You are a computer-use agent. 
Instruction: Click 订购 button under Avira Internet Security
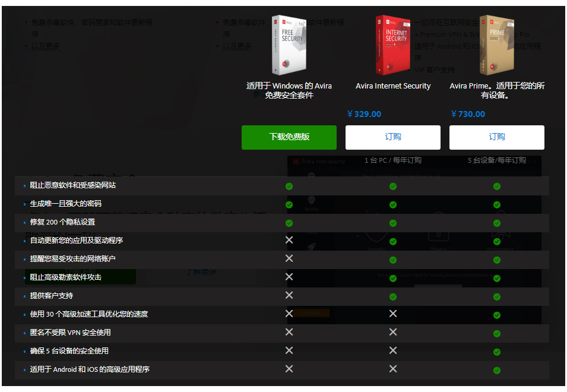click(393, 137)
